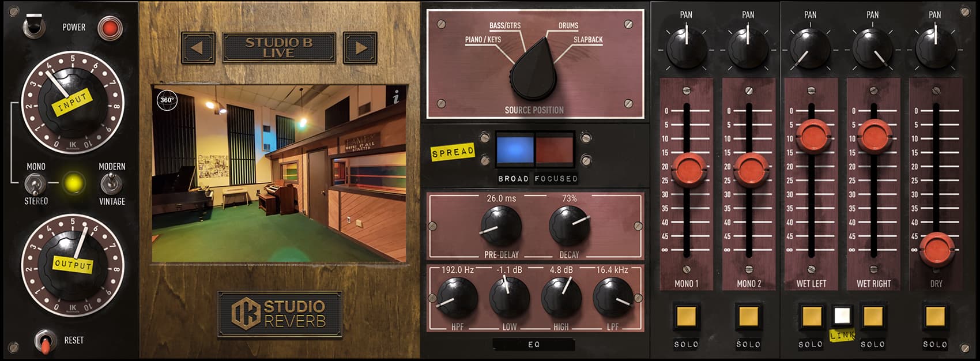This screenshot has height=361, width=980.
Task: Toggle the Mono/Stereo switch
Action: coord(35,184)
